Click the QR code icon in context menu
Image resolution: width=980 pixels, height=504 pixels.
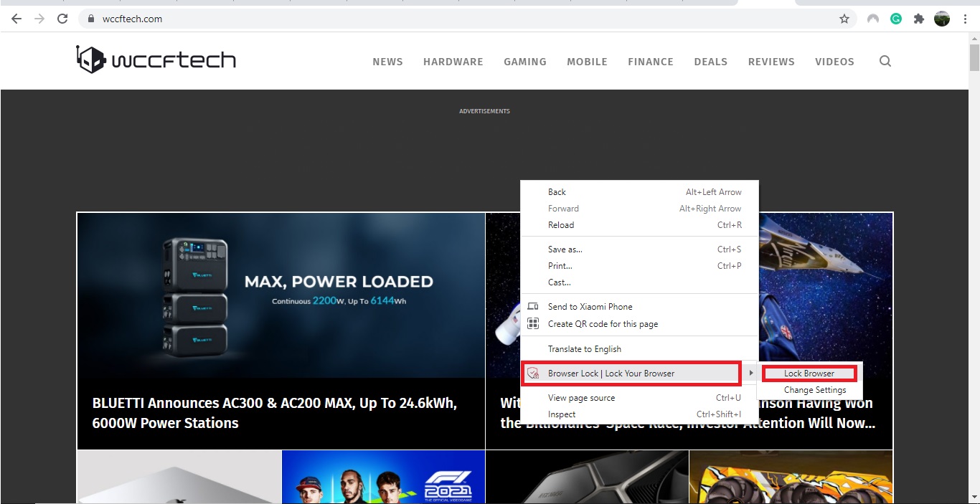click(x=533, y=323)
